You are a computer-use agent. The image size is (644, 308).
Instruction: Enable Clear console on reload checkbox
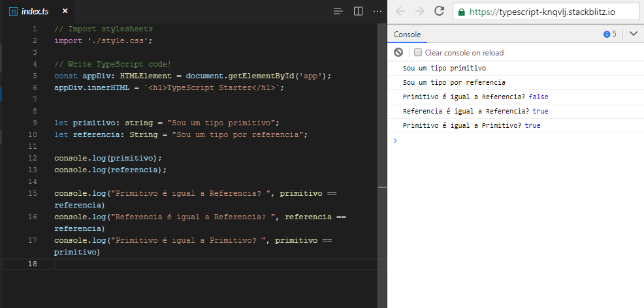tap(418, 52)
